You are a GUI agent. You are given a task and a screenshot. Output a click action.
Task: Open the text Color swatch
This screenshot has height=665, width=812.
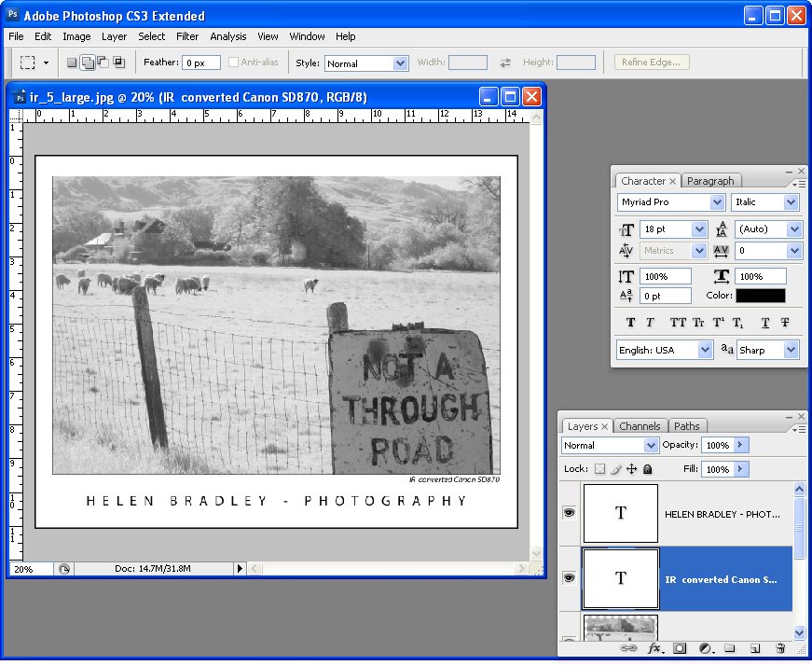pos(760,296)
